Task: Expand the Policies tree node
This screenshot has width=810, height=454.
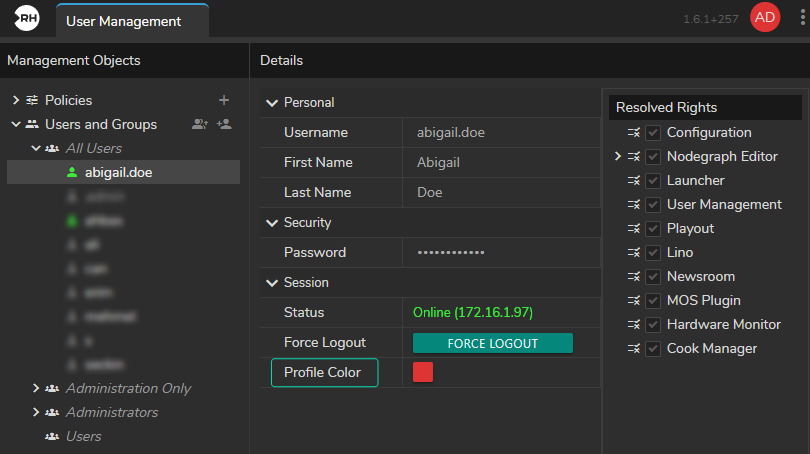Action: (x=16, y=100)
